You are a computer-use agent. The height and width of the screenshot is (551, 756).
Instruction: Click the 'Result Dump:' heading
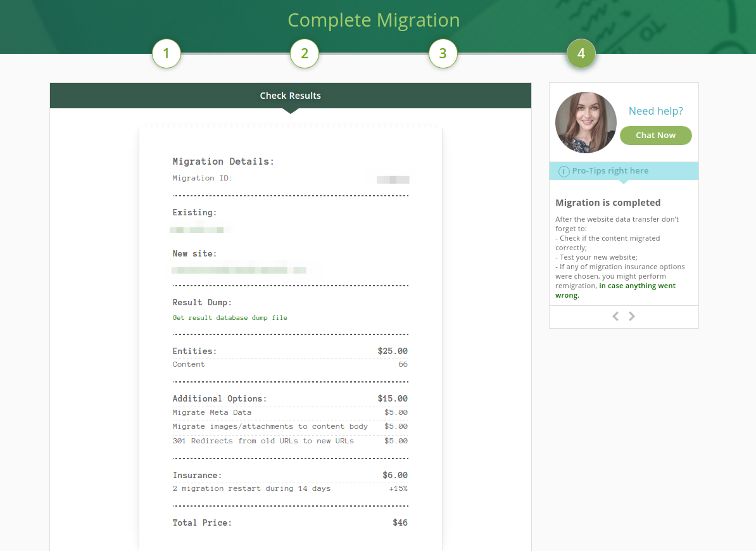pyautogui.click(x=202, y=303)
